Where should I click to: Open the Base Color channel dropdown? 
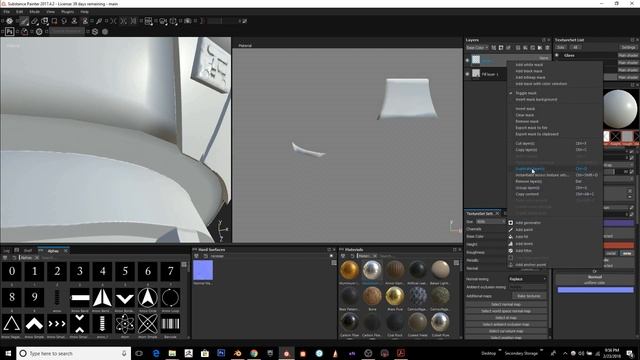click(477, 48)
